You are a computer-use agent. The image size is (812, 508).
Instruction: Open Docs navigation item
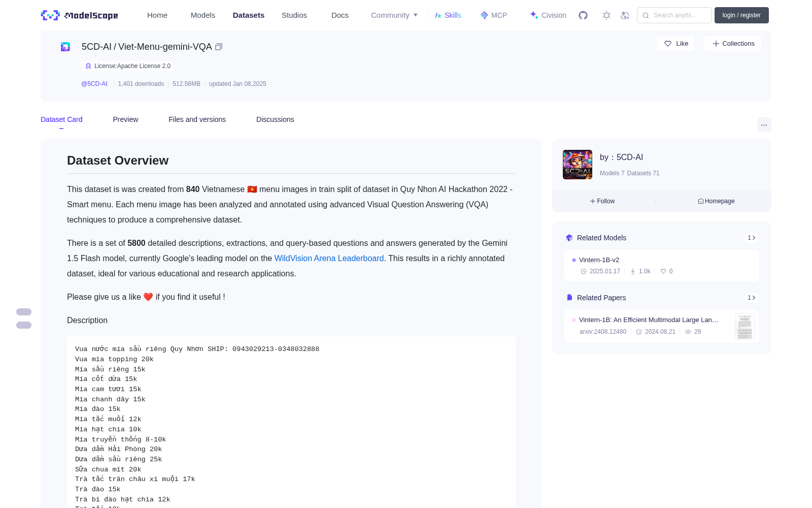click(340, 15)
